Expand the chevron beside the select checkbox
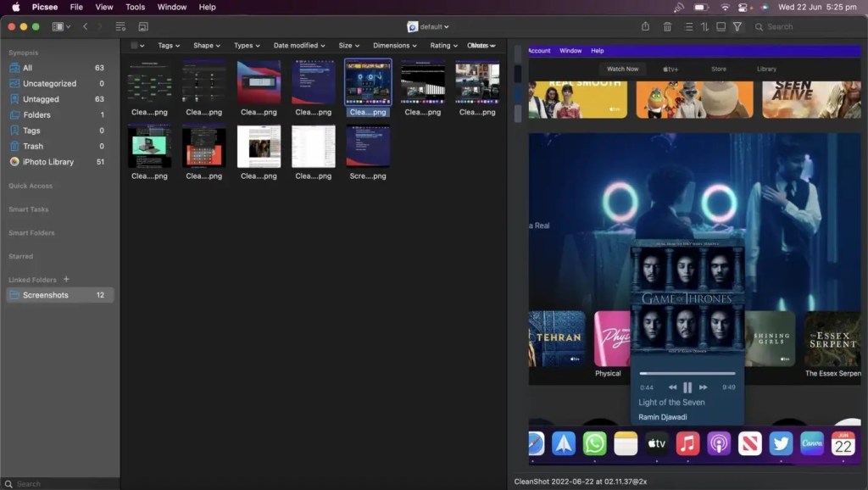 pos(142,46)
